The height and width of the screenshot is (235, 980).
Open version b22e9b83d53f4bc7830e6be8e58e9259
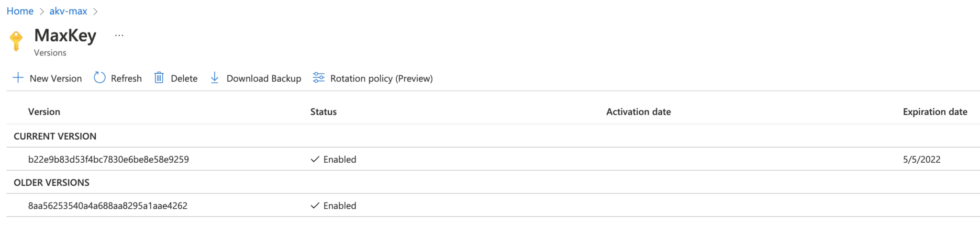point(109,159)
